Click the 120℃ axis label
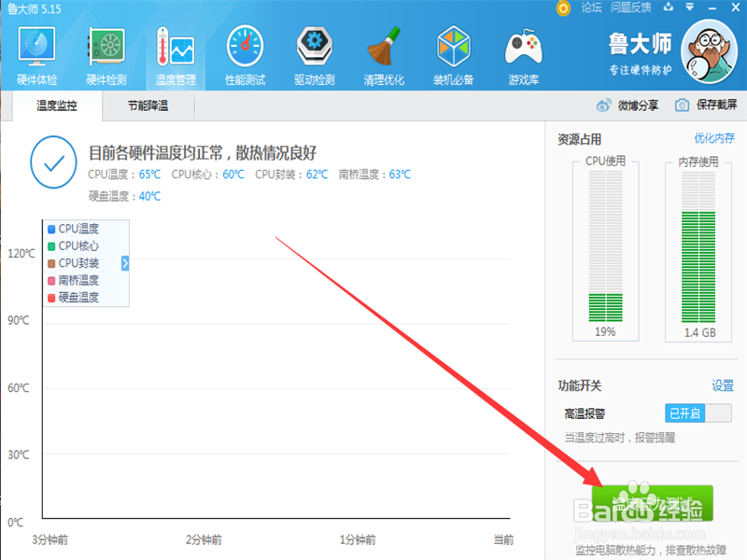 (21, 253)
